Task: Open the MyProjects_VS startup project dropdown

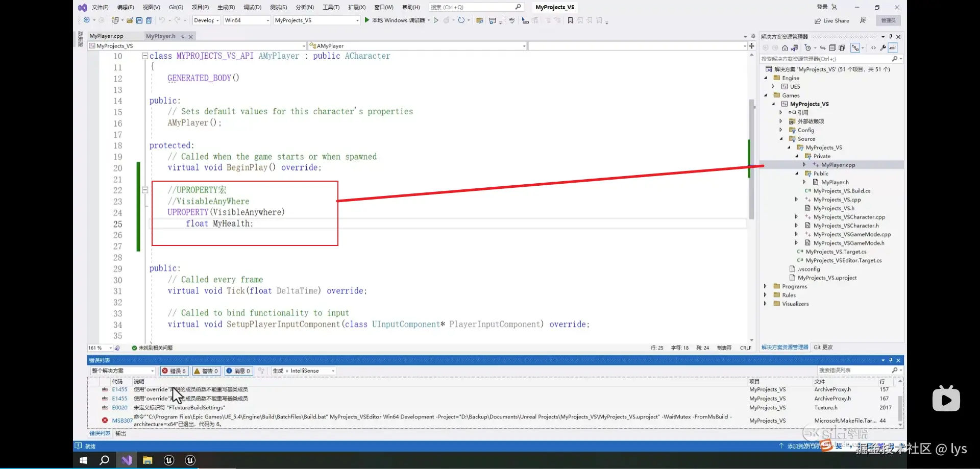Action: tap(316, 20)
